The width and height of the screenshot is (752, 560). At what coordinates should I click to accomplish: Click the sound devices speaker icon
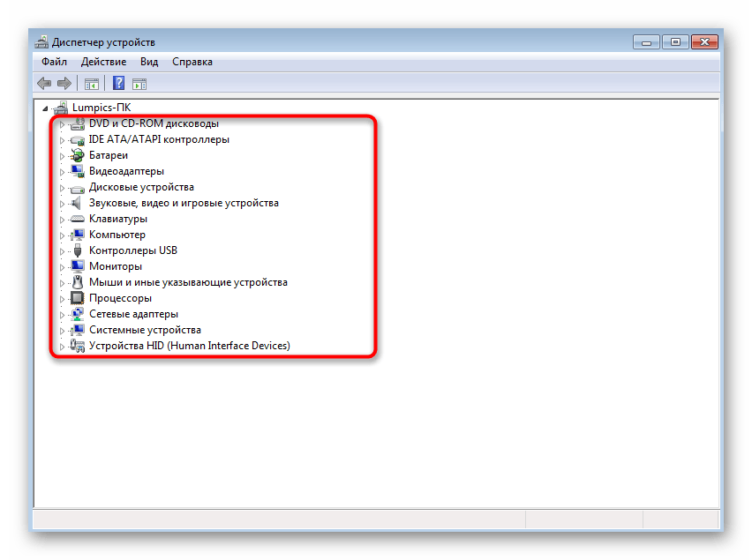coord(76,203)
